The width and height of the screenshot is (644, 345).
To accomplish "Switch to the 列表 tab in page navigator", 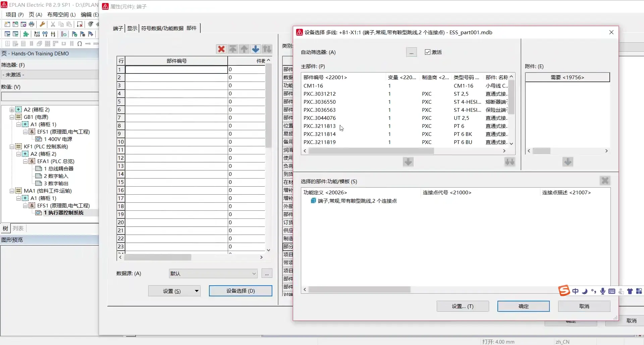I will click(18, 228).
